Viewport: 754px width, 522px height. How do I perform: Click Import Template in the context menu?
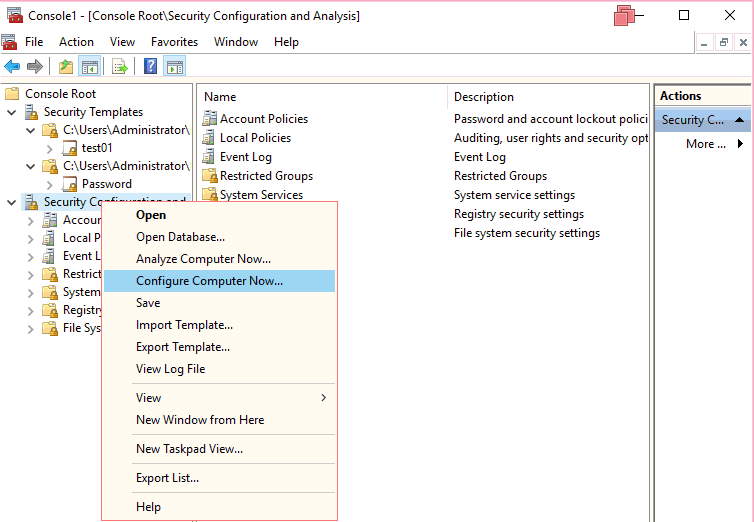coord(184,325)
